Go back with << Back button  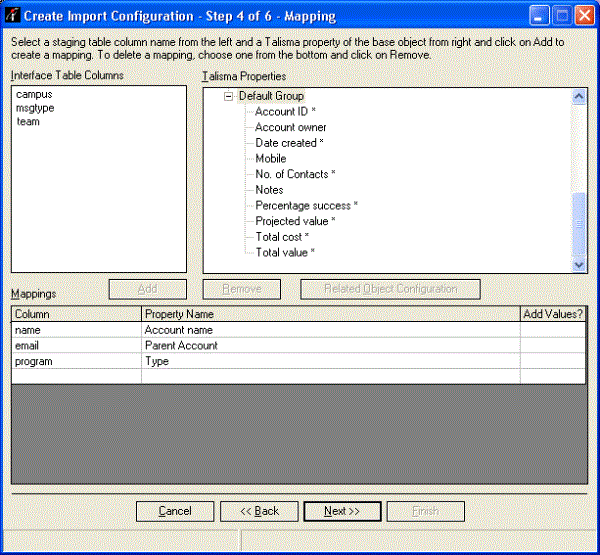point(259,511)
